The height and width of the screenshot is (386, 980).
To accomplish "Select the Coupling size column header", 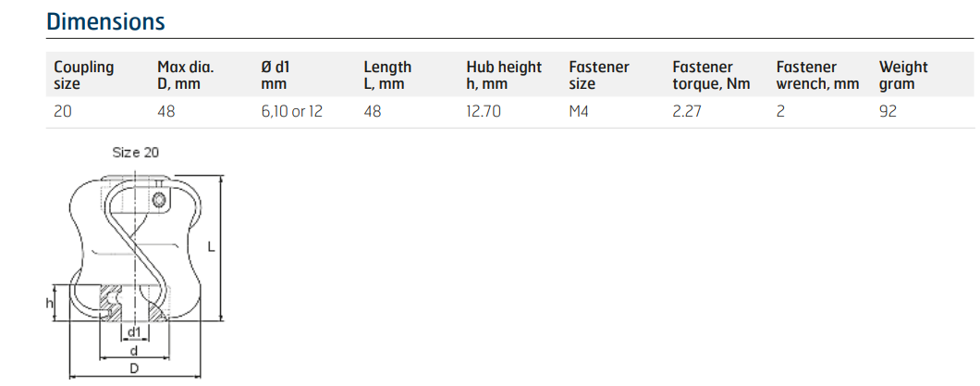I will 84,75.
